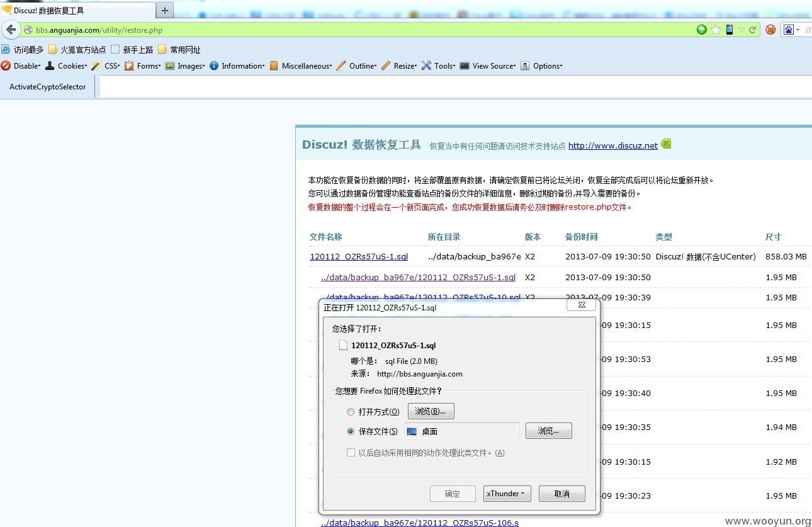
Task: Toggle the 以后自动采用相同的动作 checkbox
Action: pos(351,453)
